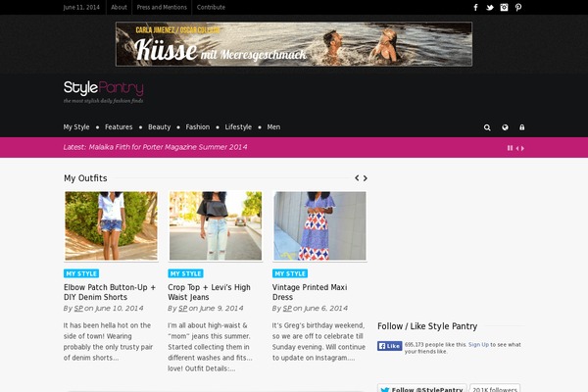Screen dimensions: 588x392
Task: Click the Sign Up link in Facebook widget
Action: point(478,344)
